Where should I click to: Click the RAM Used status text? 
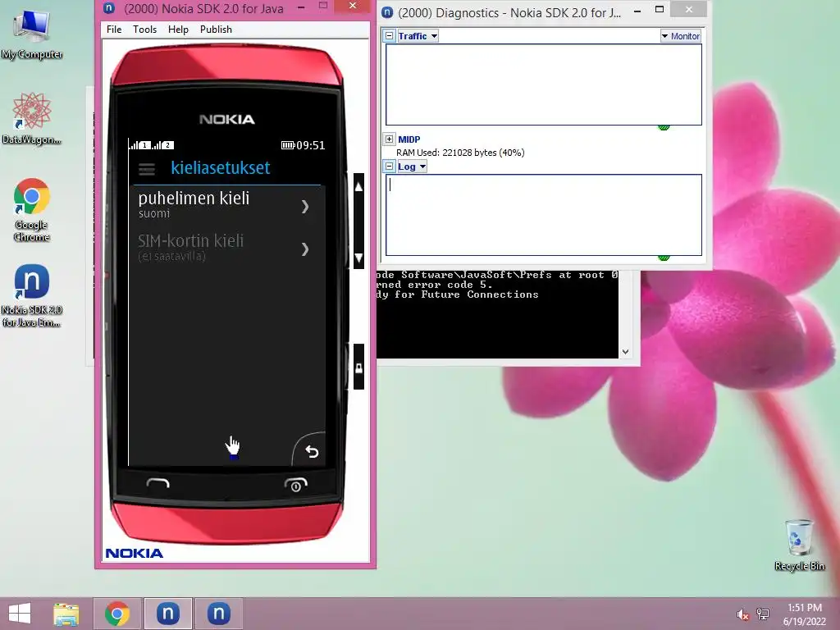pos(460,153)
